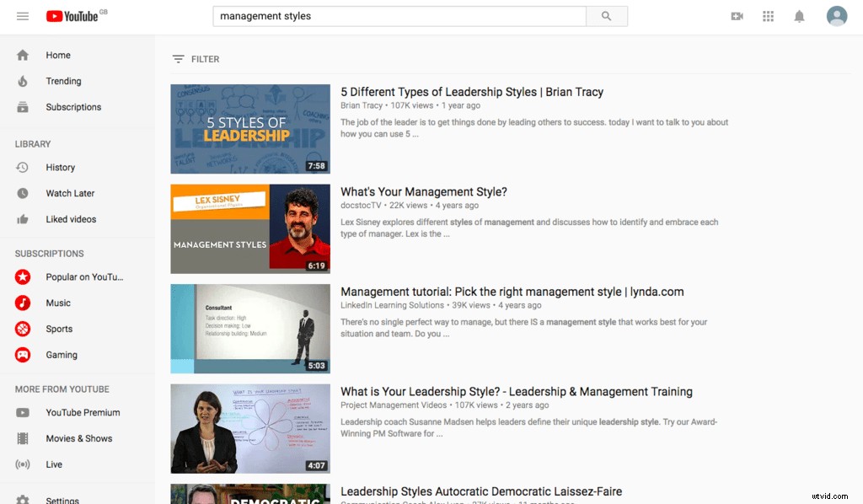
Task: Open Settings from the sidebar
Action: [62, 499]
